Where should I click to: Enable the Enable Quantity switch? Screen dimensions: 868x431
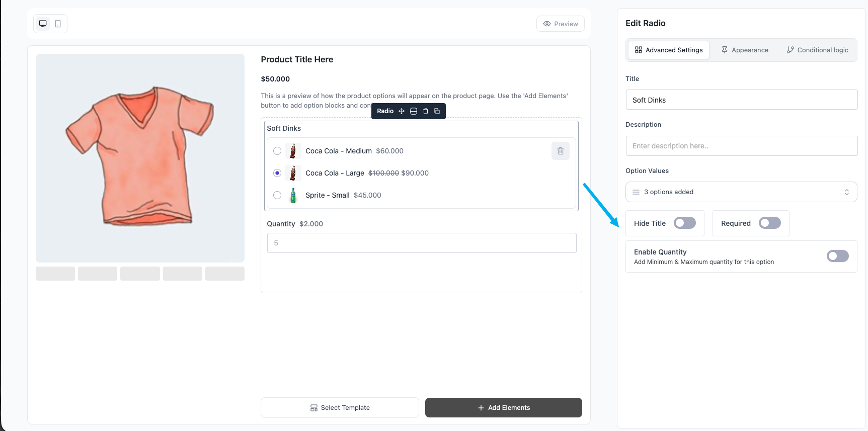(838, 256)
